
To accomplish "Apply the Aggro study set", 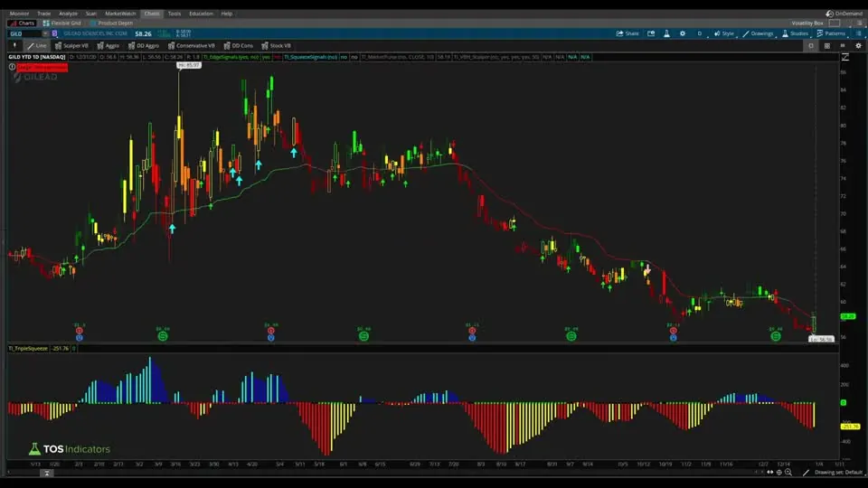I will pos(108,46).
